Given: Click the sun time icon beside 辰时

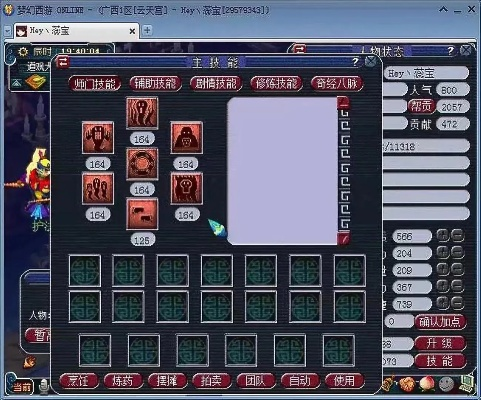Looking at the screenshot, I should tap(23, 52).
